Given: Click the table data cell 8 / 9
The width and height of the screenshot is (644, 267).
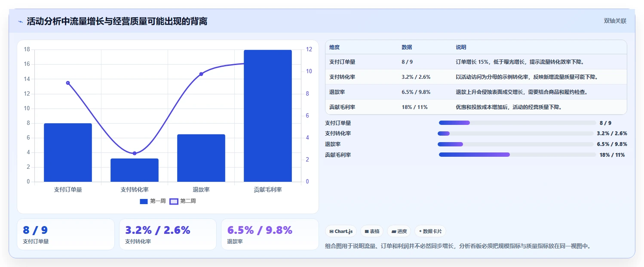Looking at the screenshot, I should [407, 62].
